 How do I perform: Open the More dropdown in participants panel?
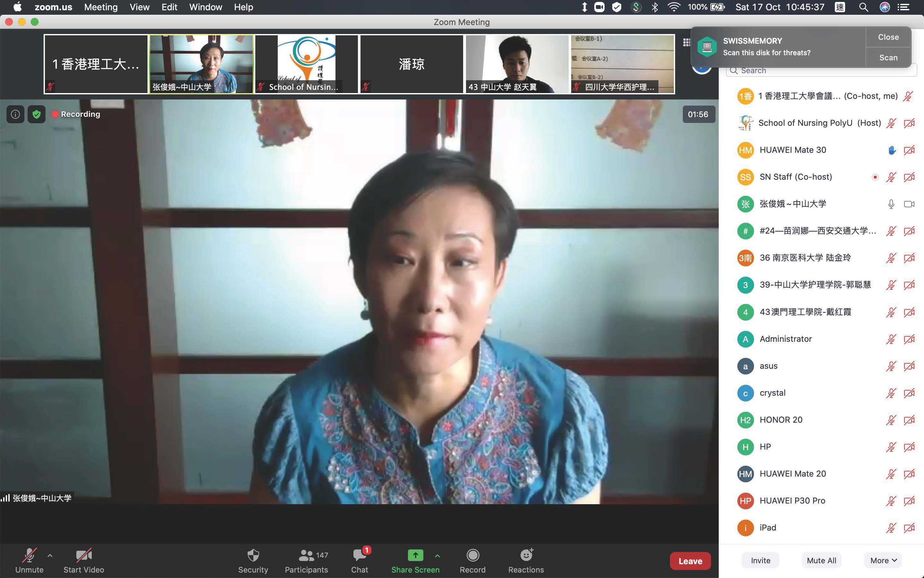pos(883,560)
